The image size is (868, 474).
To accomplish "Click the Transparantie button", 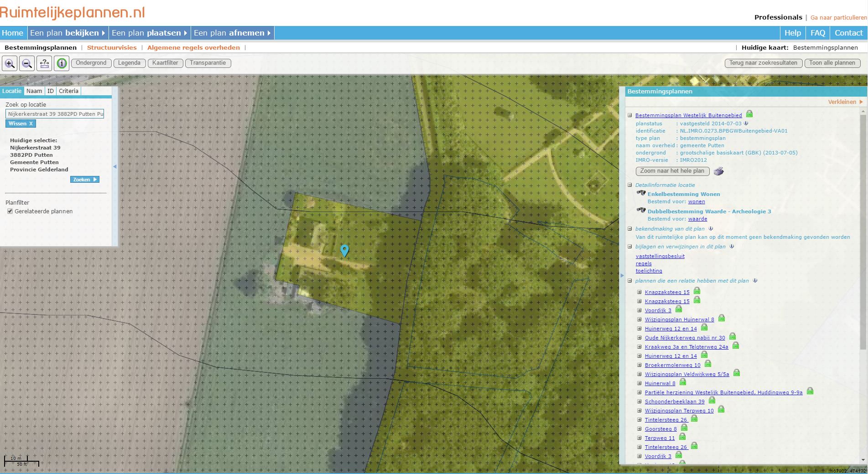I will [208, 63].
